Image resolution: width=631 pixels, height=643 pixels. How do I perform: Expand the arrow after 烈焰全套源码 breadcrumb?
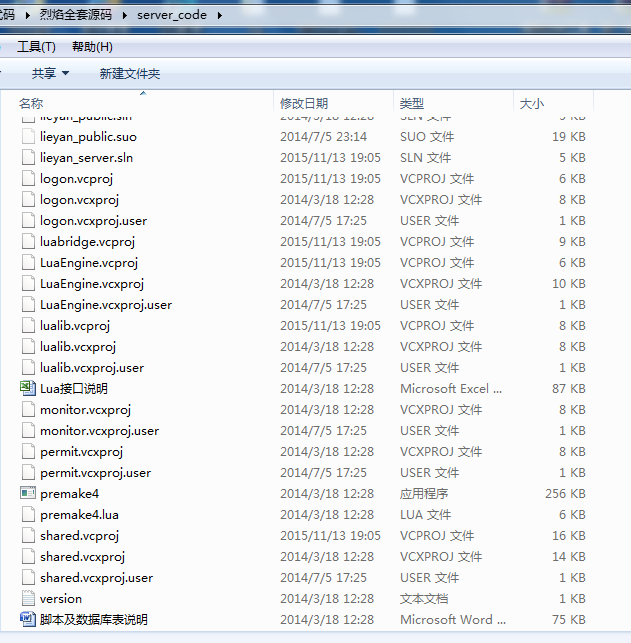(x=125, y=15)
